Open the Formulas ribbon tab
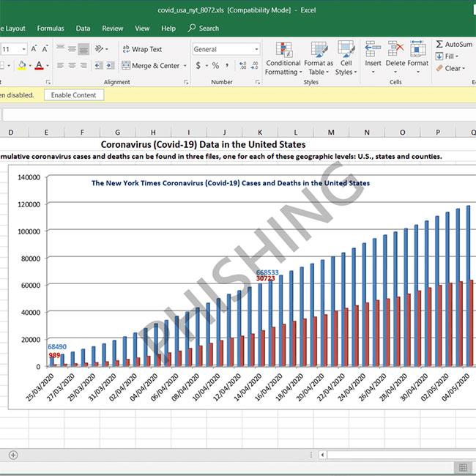The height and width of the screenshot is (476, 476). pos(51,29)
